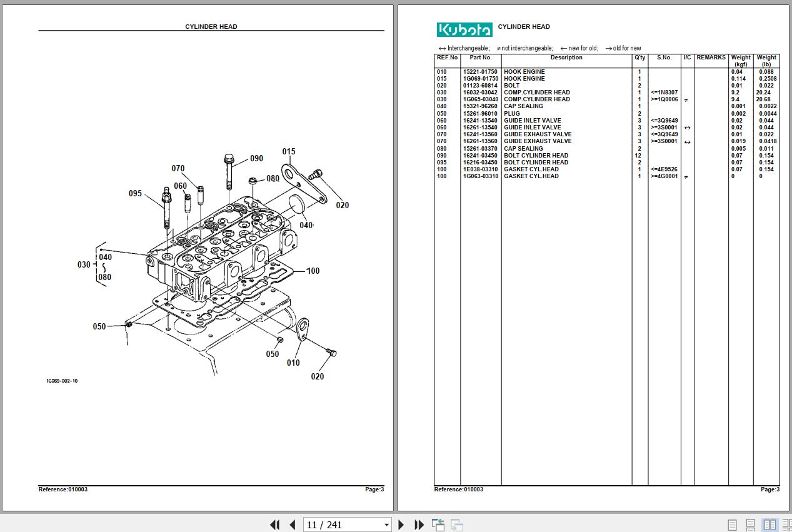Click serial number <=4E9526
The image size is (792, 532).
pyautogui.click(x=664, y=169)
